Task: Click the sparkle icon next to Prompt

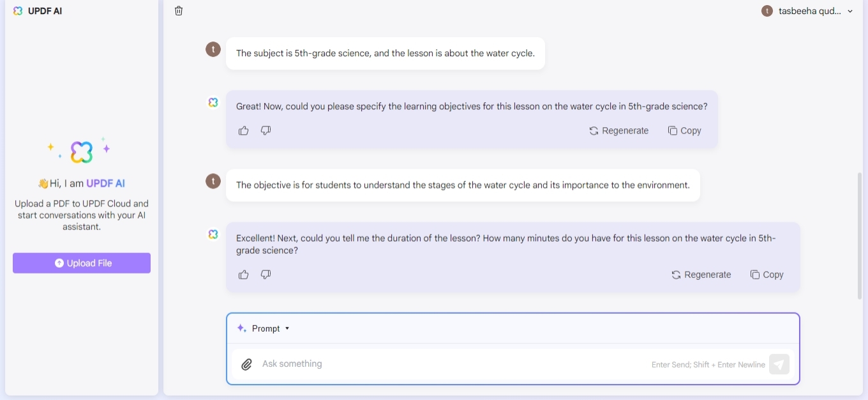Action: click(241, 328)
